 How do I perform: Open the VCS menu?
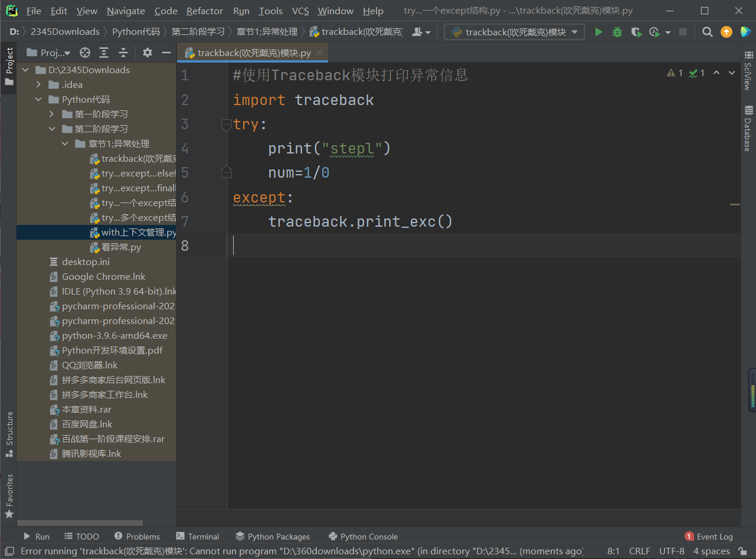[300, 11]
